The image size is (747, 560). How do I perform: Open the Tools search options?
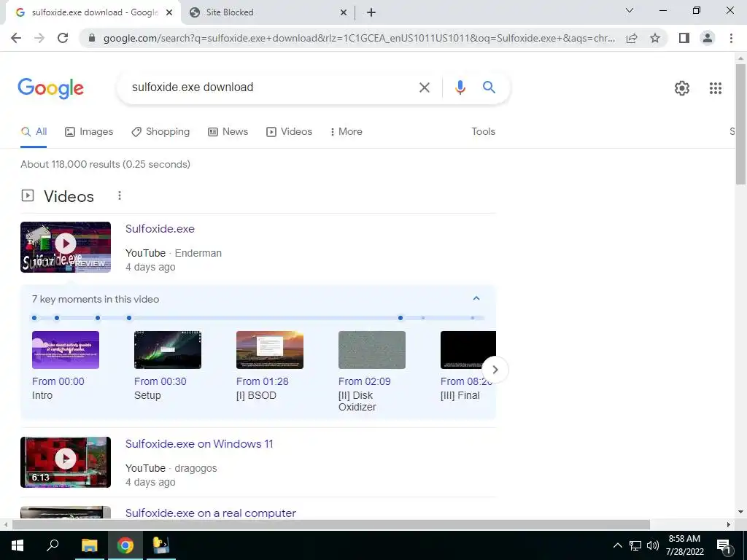tap(483, 132)
